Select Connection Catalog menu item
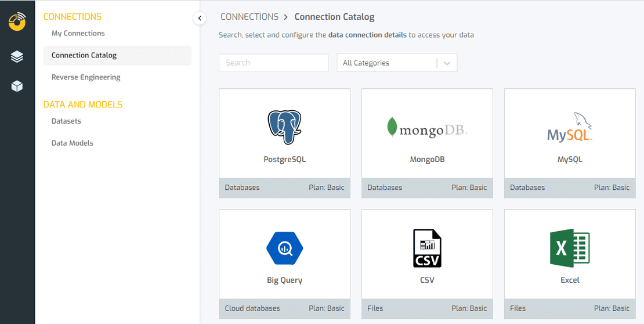644x324 pixels. (x=117, y=55)
